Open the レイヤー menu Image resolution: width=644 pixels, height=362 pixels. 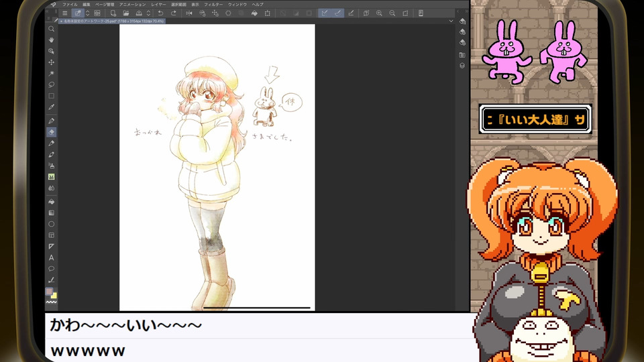coord(158,5)
